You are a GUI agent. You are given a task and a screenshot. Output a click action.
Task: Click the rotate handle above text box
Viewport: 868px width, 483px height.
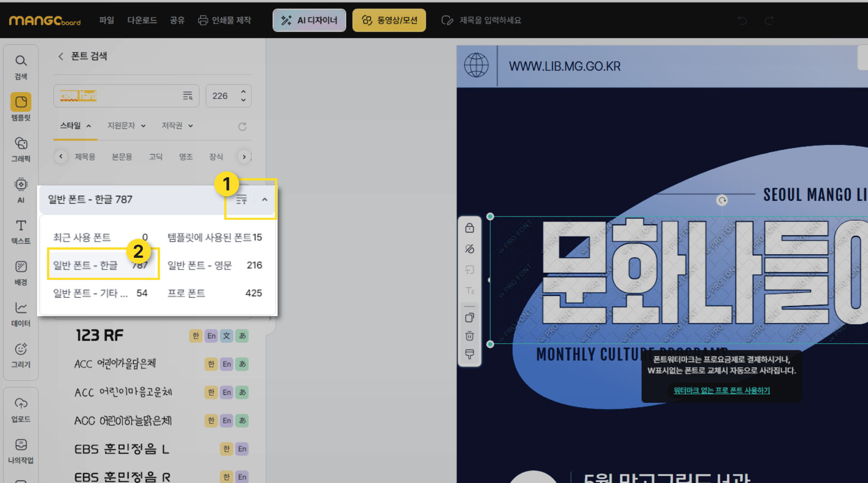(x=722, y=200)
